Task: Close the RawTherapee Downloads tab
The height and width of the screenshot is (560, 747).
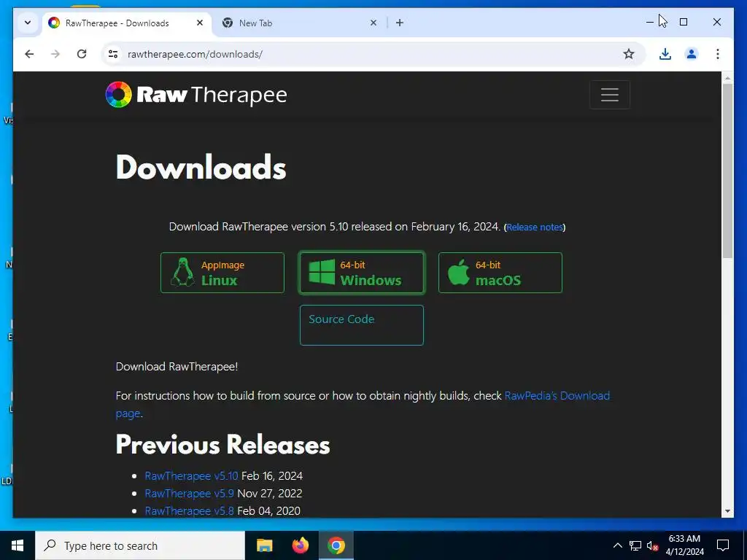Action: click(x=200, y=23)
